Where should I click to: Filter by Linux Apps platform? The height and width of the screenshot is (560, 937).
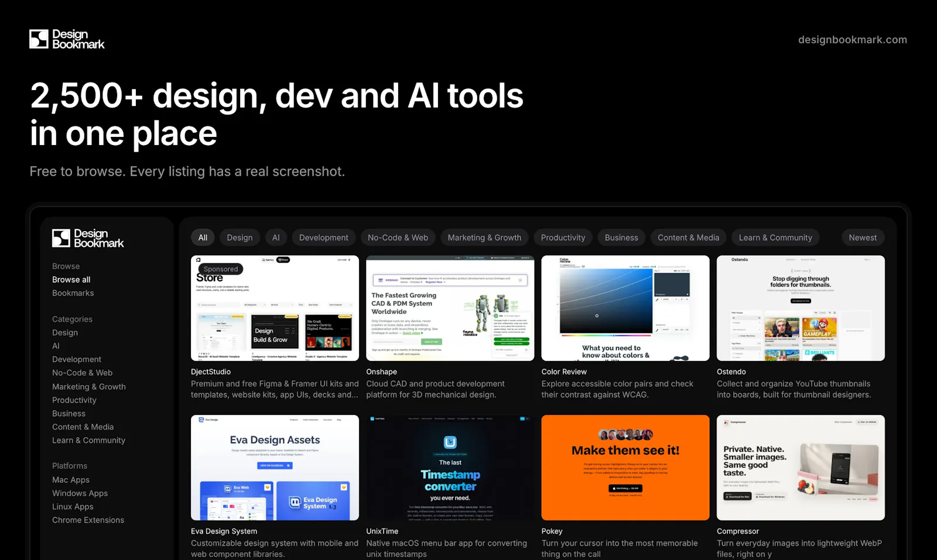click(73, 507)
